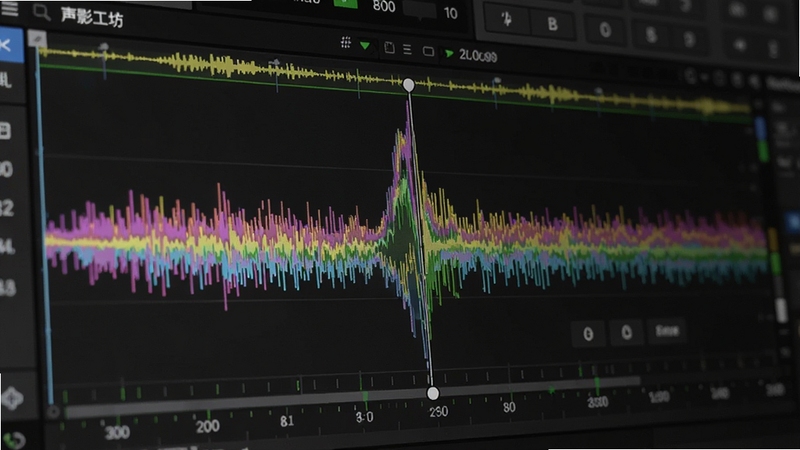Image resolution: width=800 pixels, height=450 pixels.
Task: Click the top playhead handle
Action: [x=409, y=85]
